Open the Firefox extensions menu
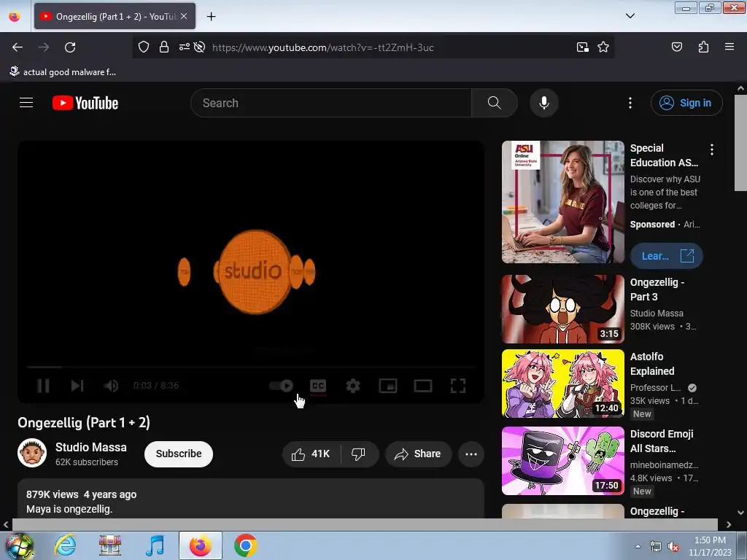The height and width of the screenshot is (560, 747). pyautogui.click(x=703, y=47)
